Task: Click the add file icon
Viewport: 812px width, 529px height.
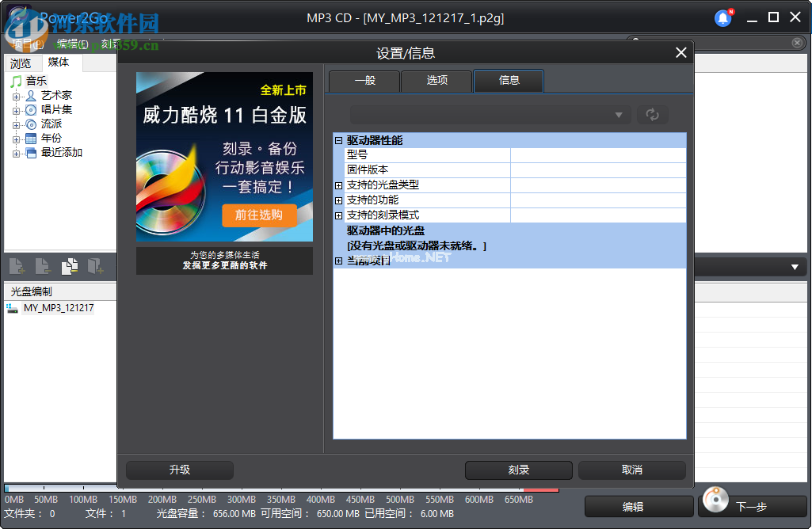Action: point(17,266)
